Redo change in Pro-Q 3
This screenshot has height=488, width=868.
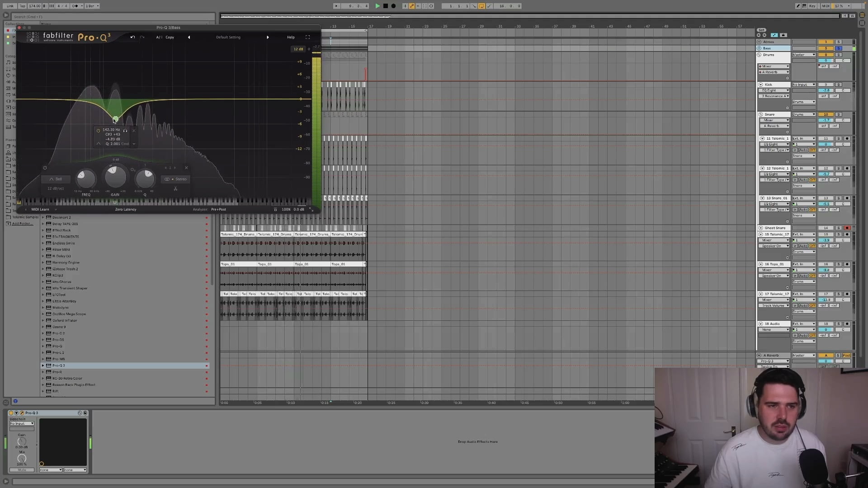pyautogui.click(x=142, y=37)
